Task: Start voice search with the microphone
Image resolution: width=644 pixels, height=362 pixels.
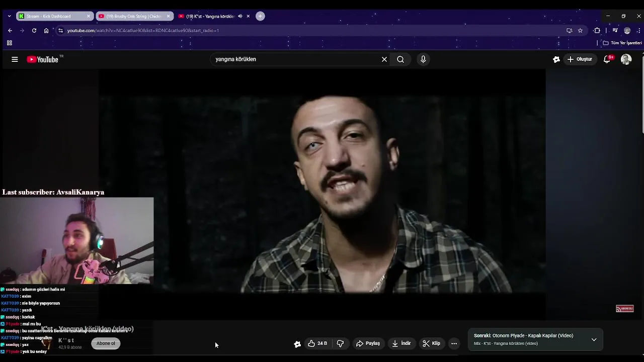Action: [x=423, y=59]
